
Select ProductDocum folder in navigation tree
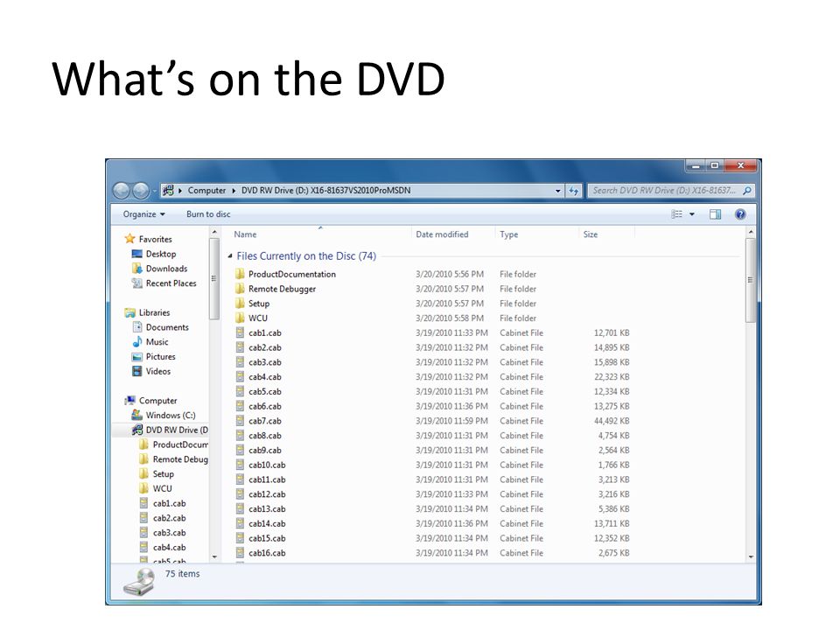pos(180,444)
